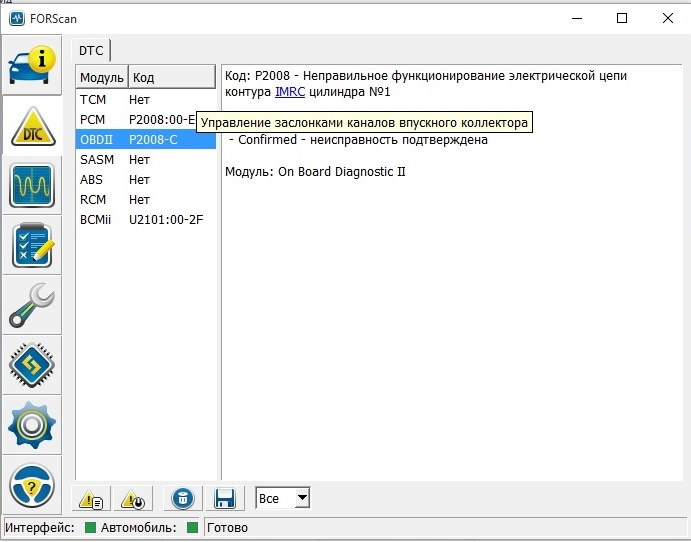Screen dimensions: 691x542
Task: Open the tests checklist section
Action: pyautogui.click(x=32, y=245)
